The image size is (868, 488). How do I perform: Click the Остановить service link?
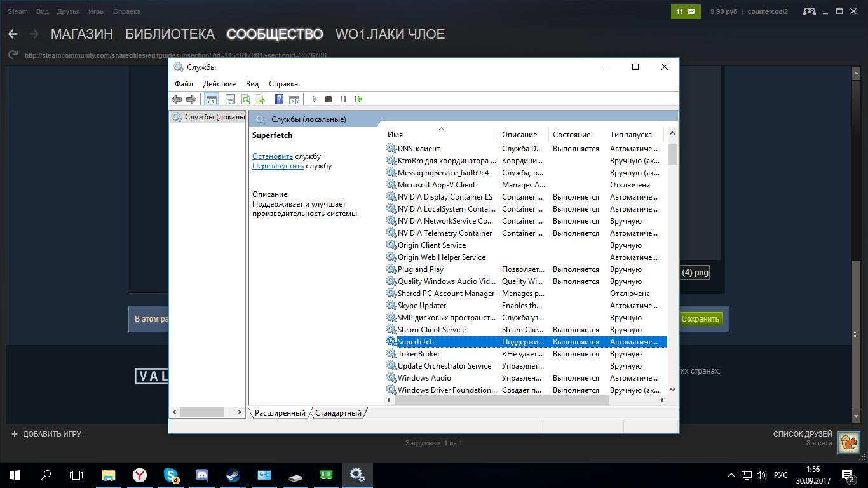[x=273, y=156]
